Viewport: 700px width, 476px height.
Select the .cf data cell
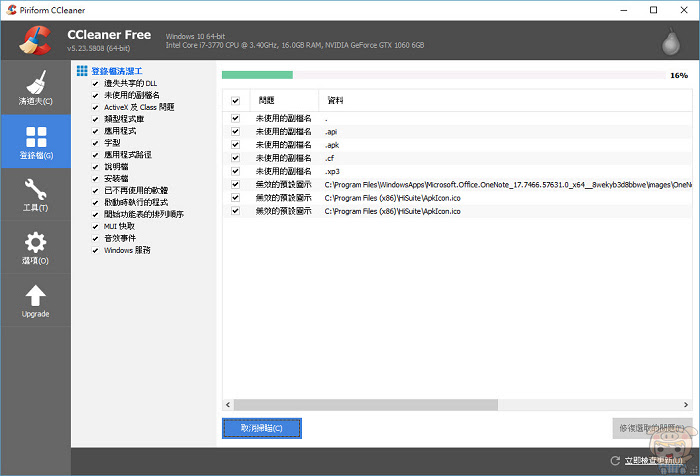(x=329, y=158)
